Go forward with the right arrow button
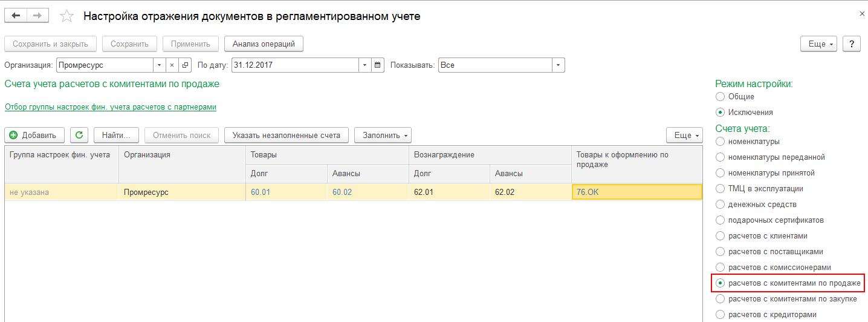This screenshot has width=868, height=322. [x=37, y=16]
